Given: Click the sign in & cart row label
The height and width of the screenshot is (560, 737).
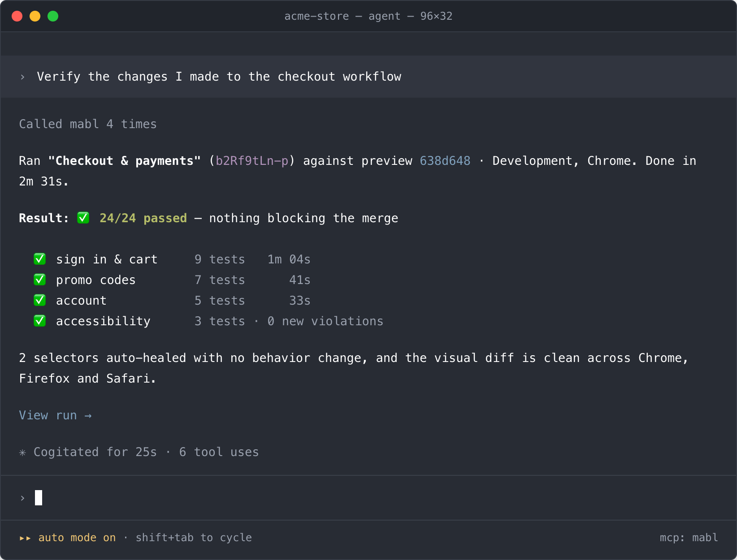Looking at the screenshot, I should [x=107, y=259].
